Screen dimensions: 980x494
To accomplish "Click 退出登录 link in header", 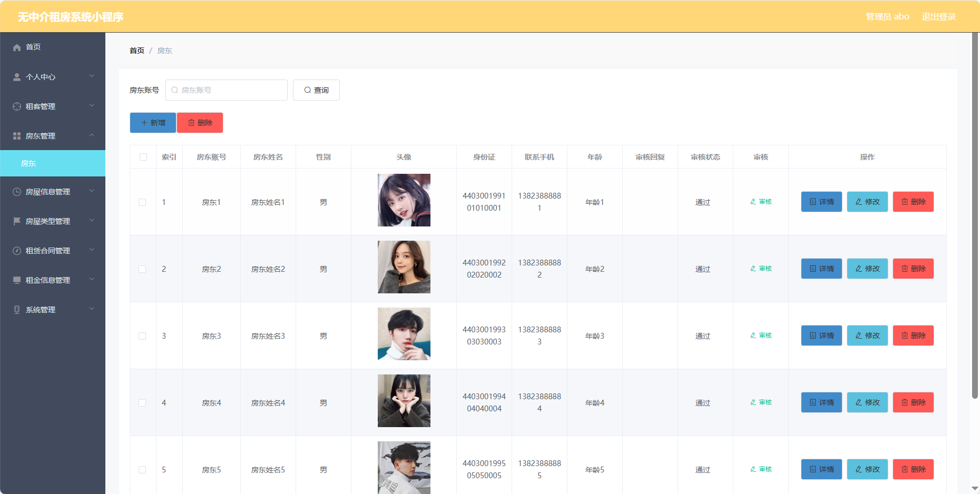I will 938,17.
